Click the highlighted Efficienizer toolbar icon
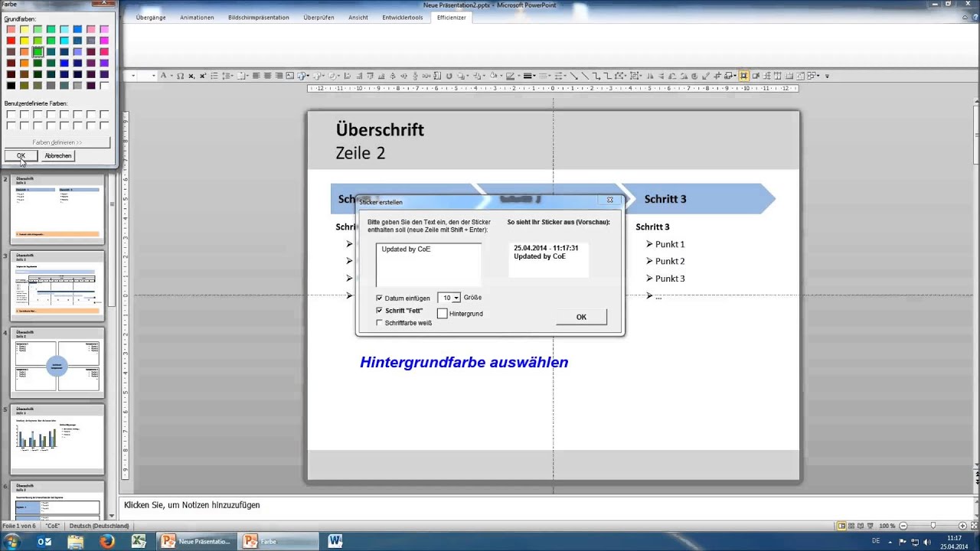The height and width of the screenshot is (551, 980). (743, 76)
